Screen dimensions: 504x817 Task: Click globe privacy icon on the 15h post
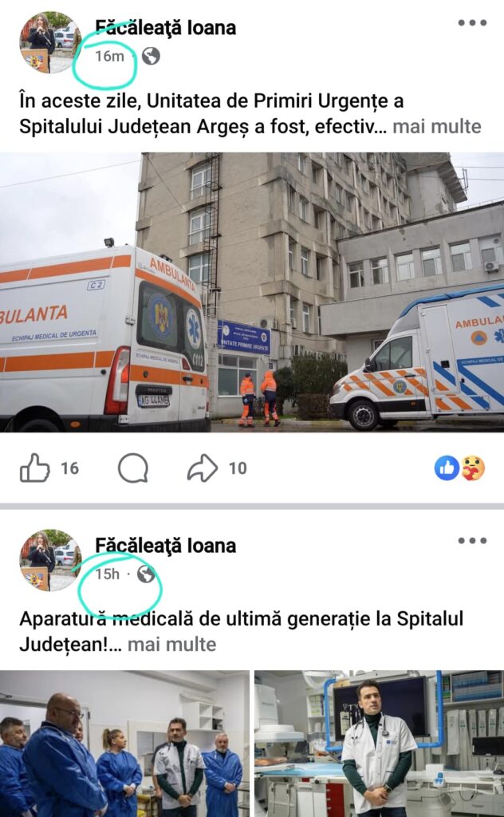pos(146,574)
